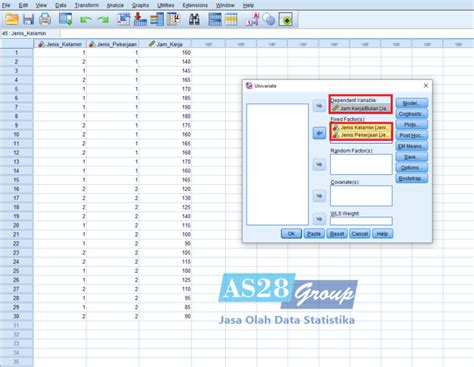
Task: Click inside the Random Factor(s) list box
Action: [x=361, y=164]
